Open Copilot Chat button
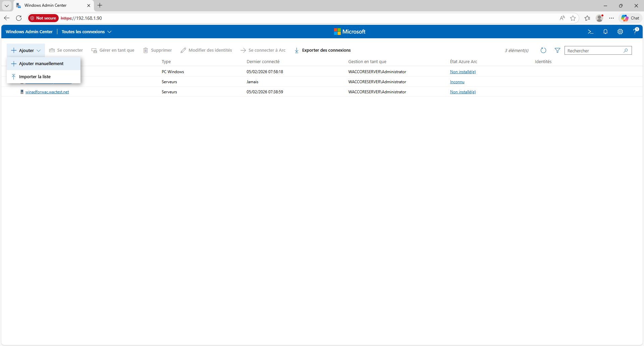This screenshot has width=644, height=346. click(x=630, y=18)
